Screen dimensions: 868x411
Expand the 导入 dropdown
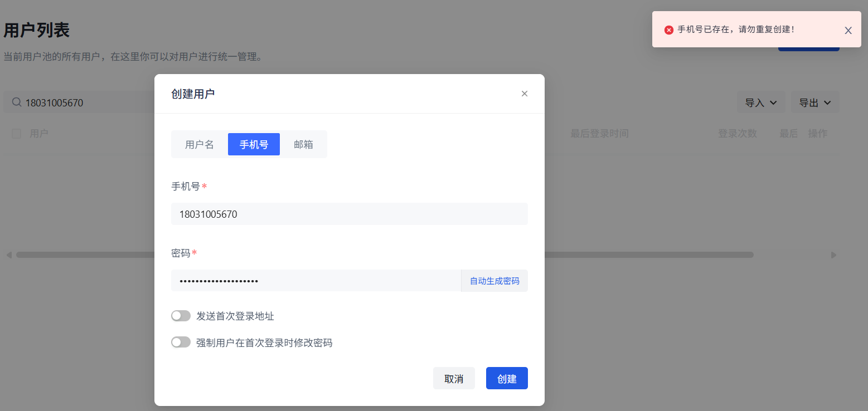point(761,102)
